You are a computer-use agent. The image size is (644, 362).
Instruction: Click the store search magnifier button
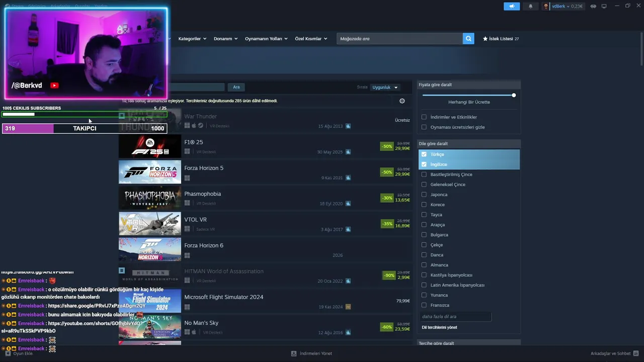pyautogui.click(x=468, y=39)
